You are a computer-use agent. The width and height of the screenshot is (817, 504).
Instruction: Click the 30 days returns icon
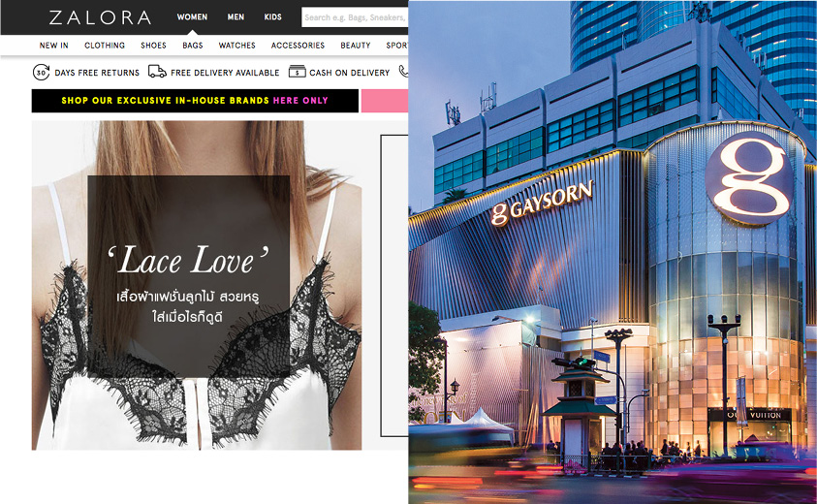[x=41, y=73]
